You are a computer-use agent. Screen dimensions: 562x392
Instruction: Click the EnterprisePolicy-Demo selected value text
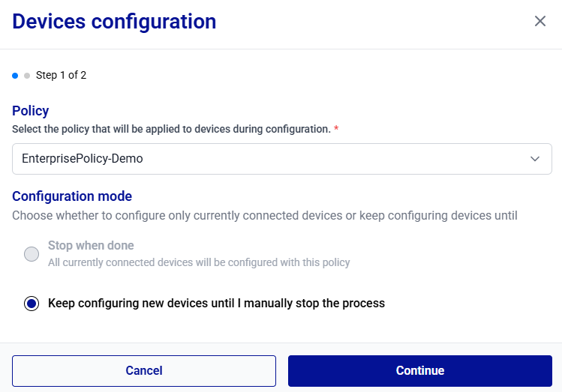(83, 159)
